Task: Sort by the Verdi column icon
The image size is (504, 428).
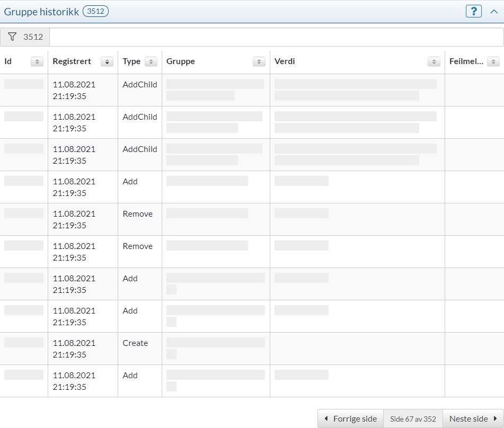Action: pyautogui.click(x=434, y=62)
